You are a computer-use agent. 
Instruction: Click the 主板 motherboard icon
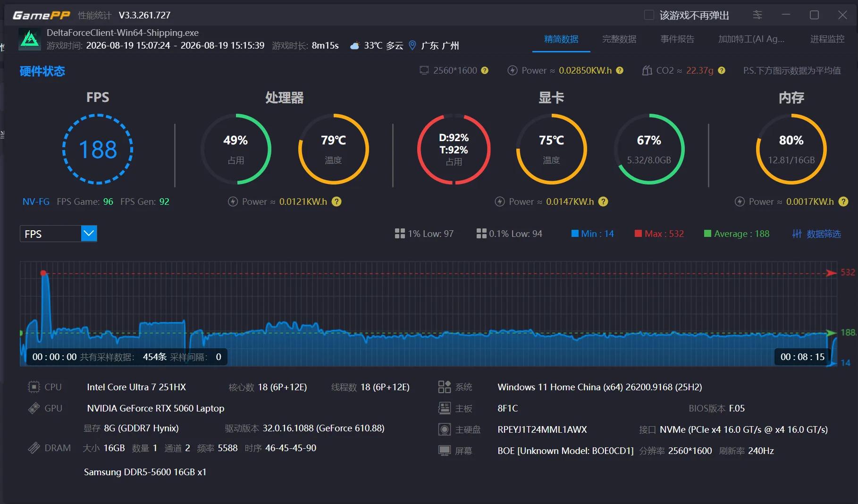(x=445, y=408)
